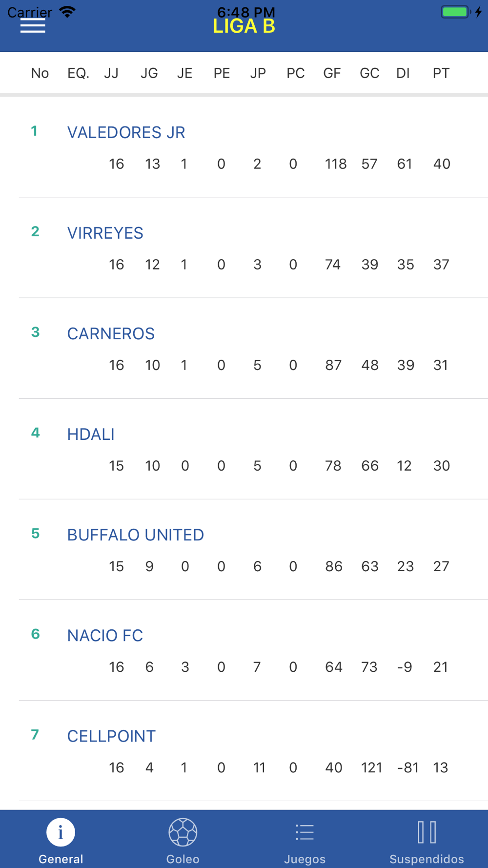Tap the General info icon
The width and height of the screenshot is (488, 868).
[x=61, y=832]
